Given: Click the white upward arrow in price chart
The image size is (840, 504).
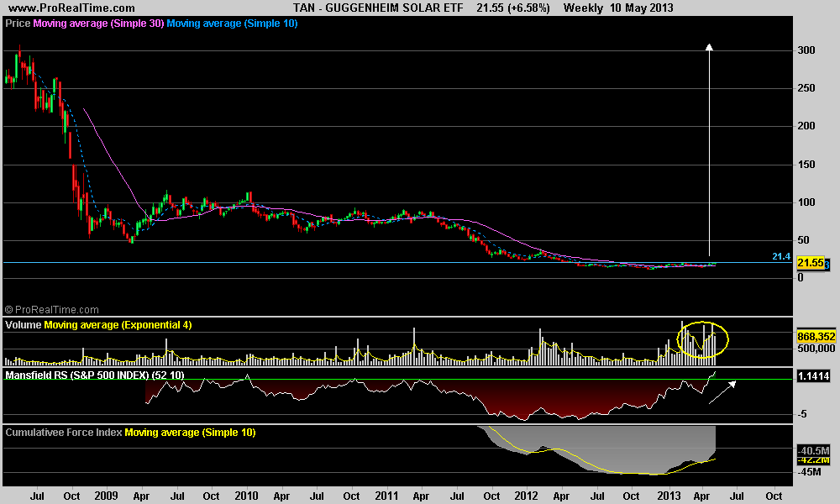Looking at the screenshot, I should (x=709, y=151).
